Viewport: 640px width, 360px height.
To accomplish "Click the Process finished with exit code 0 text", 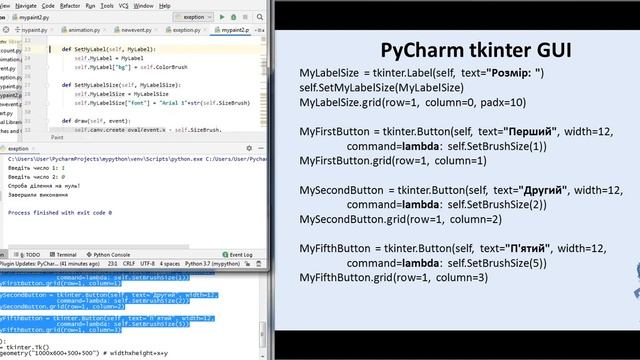I will pyautogui.click(x=60, y=213).
